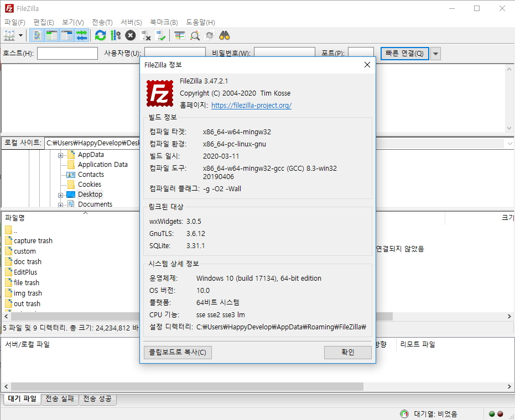This screenshot has height=420, width=515.
Task: Click the 빠른 연결 button
Action: pos(405,54)
